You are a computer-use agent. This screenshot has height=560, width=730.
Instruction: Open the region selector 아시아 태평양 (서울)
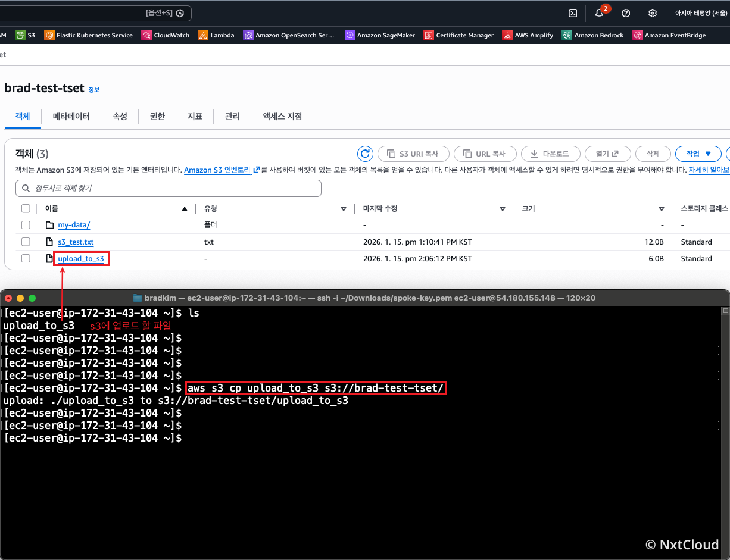click(x=701, y=13)
